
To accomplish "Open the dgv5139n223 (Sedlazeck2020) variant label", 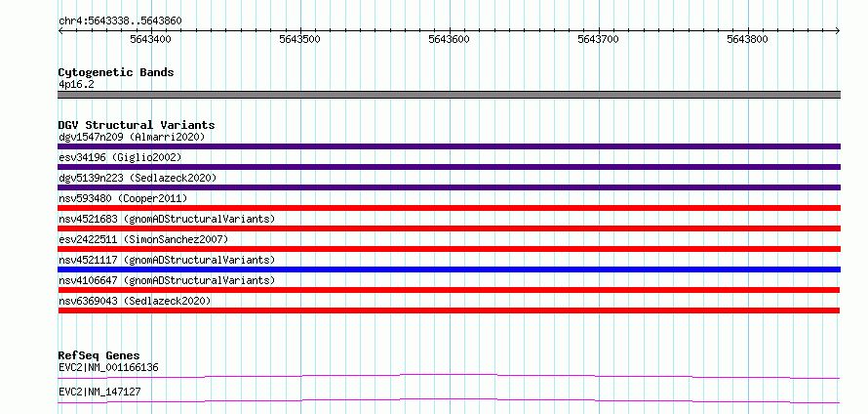I will click(x=138, y=178).
